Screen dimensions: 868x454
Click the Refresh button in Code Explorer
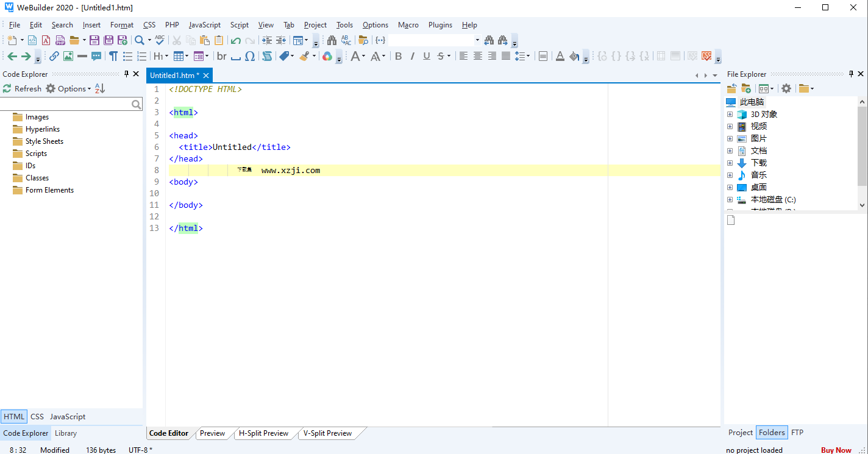[22, 89]
